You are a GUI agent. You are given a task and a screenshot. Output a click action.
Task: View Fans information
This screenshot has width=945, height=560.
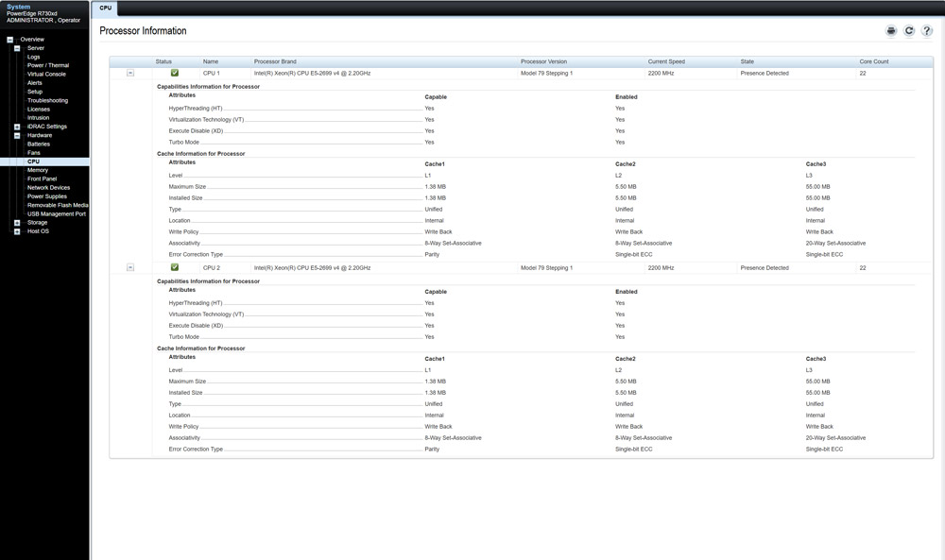[x=32, y=152]
